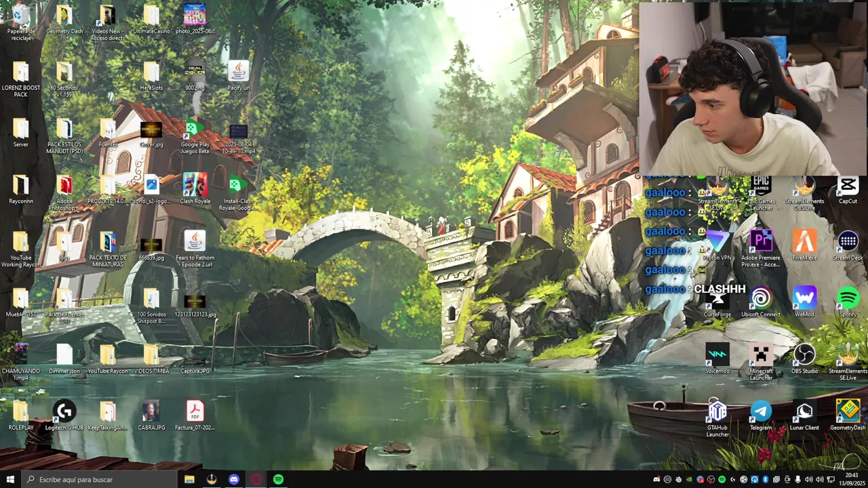Launch the GeometryDash shortcut beside Lunar Client
Screen dimensions: 868x488
[x=848, y=415]
